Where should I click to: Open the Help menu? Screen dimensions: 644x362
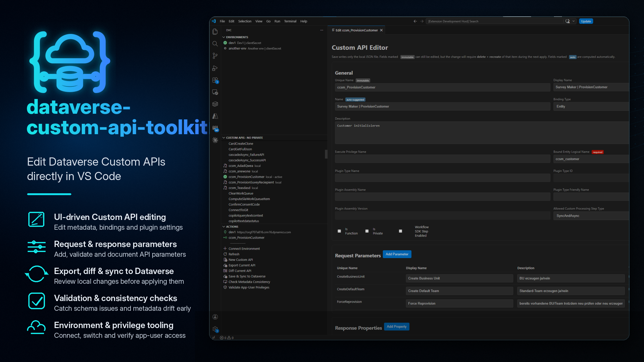(x=304, y=21)
